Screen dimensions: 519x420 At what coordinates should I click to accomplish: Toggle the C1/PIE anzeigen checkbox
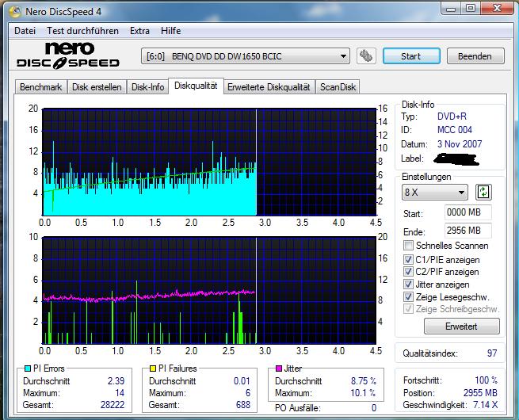408,258
